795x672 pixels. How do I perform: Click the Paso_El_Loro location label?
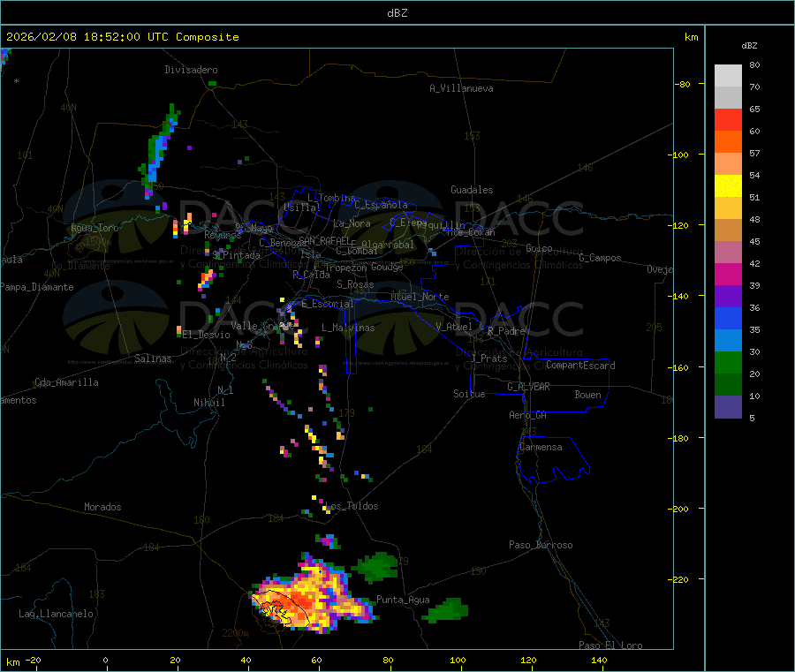click(x=610, y=646)
